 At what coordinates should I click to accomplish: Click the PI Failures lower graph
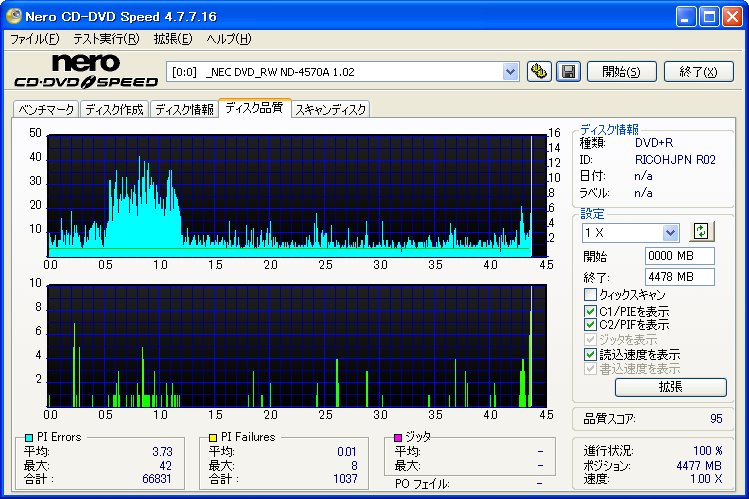297,346
